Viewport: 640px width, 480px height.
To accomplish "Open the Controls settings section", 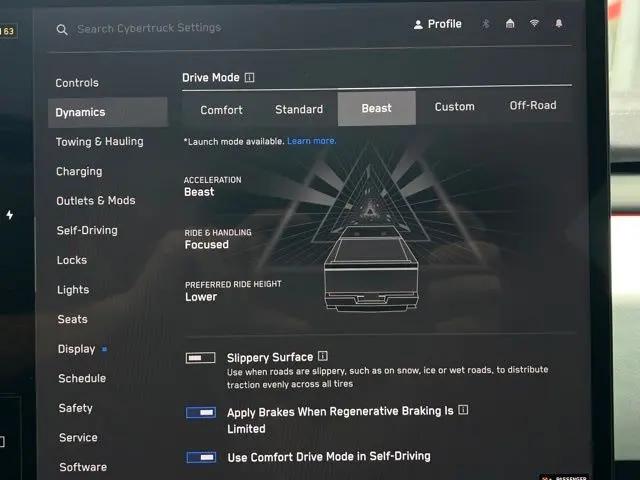I will [x=77, y=83].
